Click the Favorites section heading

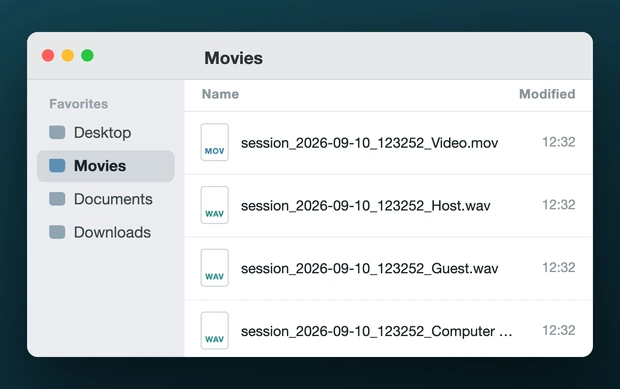tap(78, 104)
